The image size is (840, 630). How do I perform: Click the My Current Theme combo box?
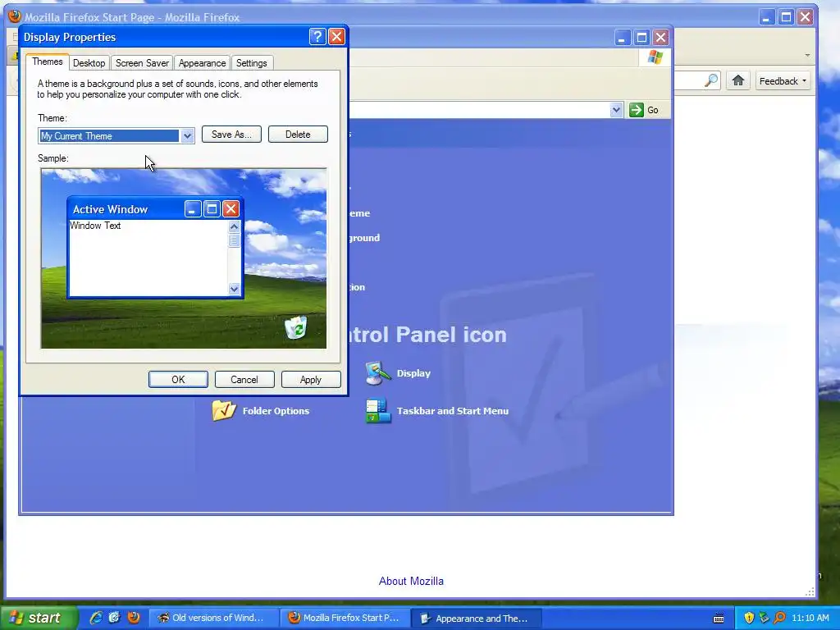pos(116,136)
